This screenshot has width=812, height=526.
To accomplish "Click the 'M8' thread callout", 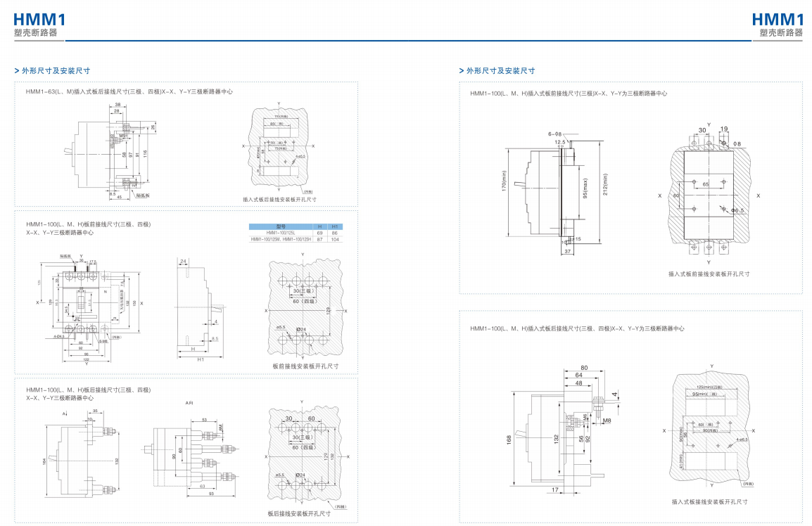I will click(x=607, y=421).
